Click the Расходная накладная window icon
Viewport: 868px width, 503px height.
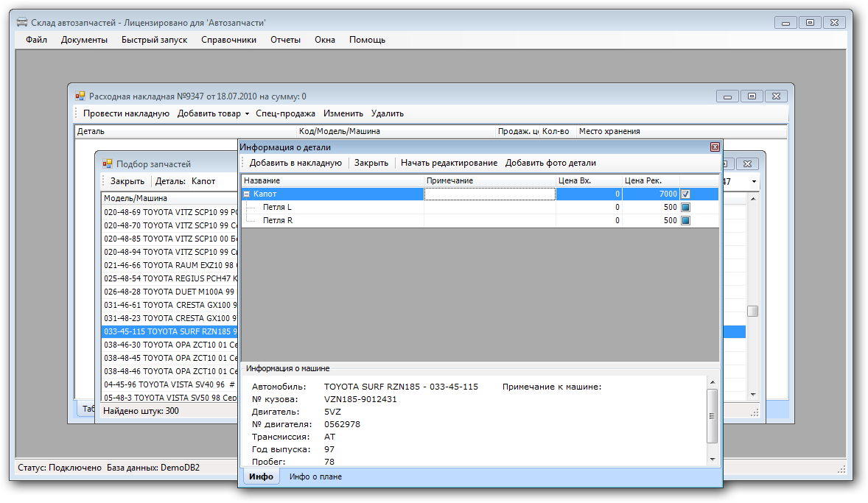(80, 96)
